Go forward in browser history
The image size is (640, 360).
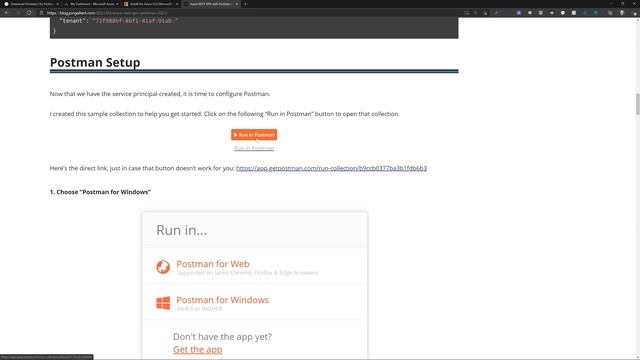pyautogui.click(x=18, y=13)
